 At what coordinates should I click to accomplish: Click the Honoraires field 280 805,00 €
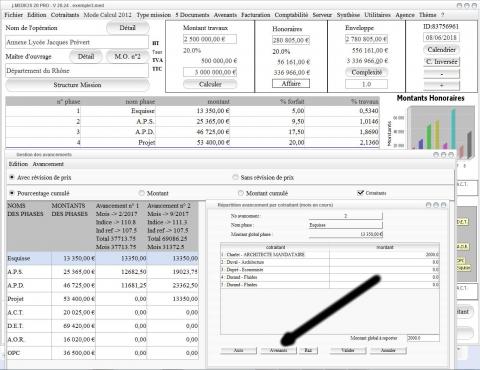coord(291,40)
